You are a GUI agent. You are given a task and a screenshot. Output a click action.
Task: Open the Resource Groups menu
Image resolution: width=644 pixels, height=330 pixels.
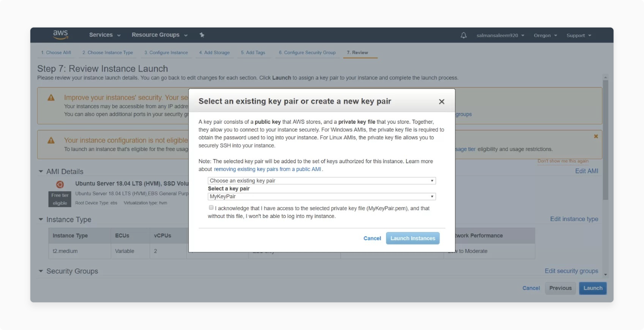[x=160, y=35]
